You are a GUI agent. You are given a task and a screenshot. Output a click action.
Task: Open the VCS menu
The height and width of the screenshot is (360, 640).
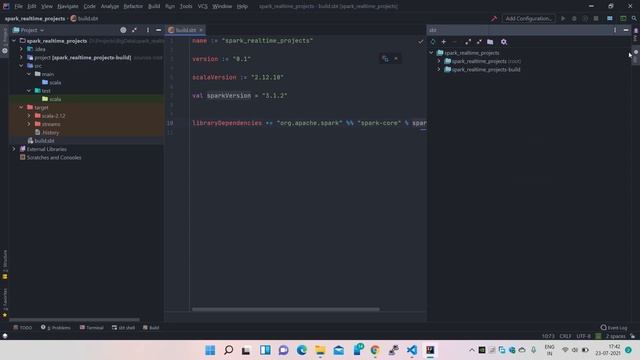202,6
